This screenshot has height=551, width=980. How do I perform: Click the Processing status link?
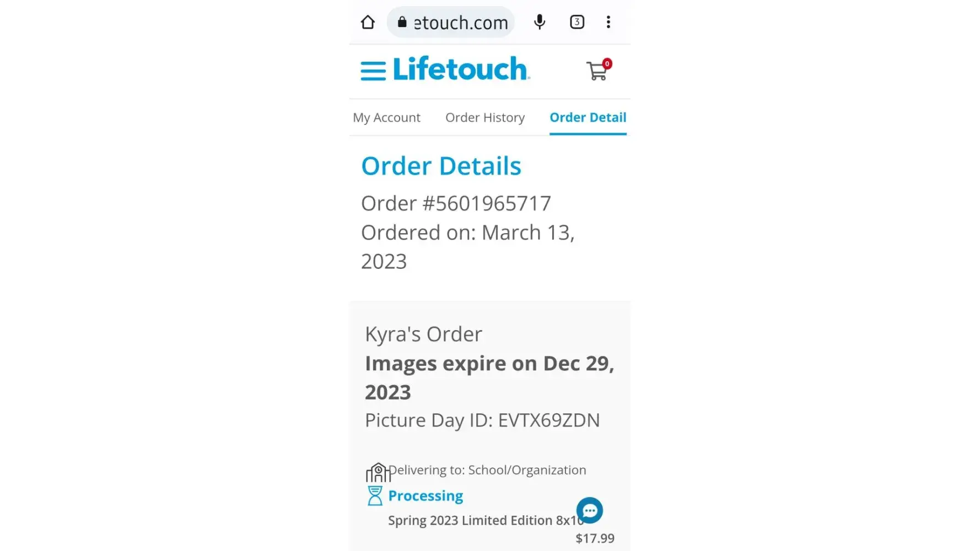point(426,496)
